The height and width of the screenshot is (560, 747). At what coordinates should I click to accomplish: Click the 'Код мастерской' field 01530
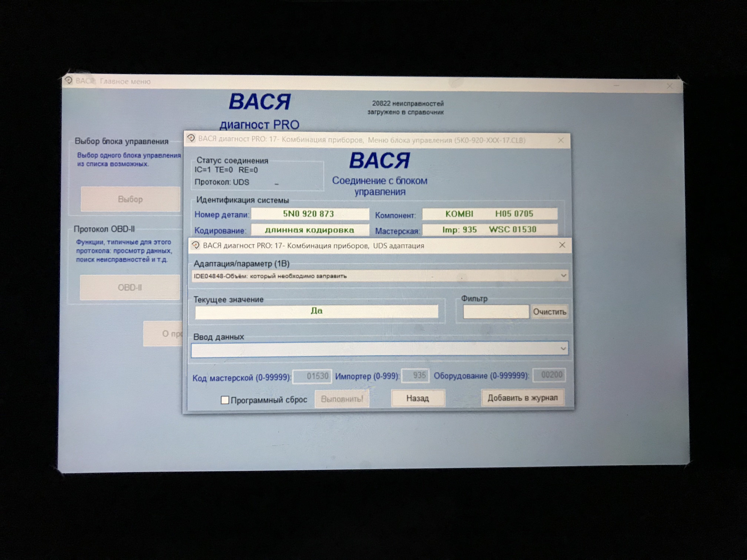(x=312, y=376)
